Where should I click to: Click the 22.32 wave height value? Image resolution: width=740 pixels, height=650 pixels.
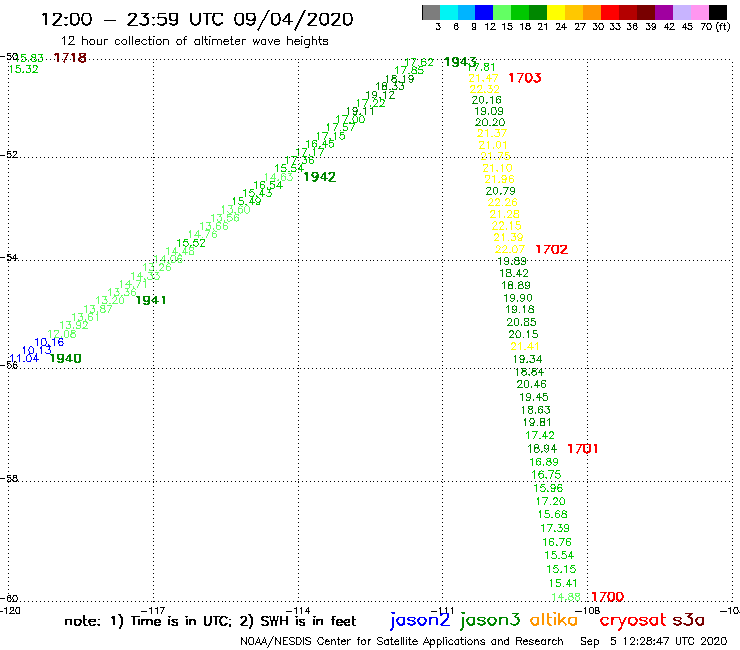484,89
